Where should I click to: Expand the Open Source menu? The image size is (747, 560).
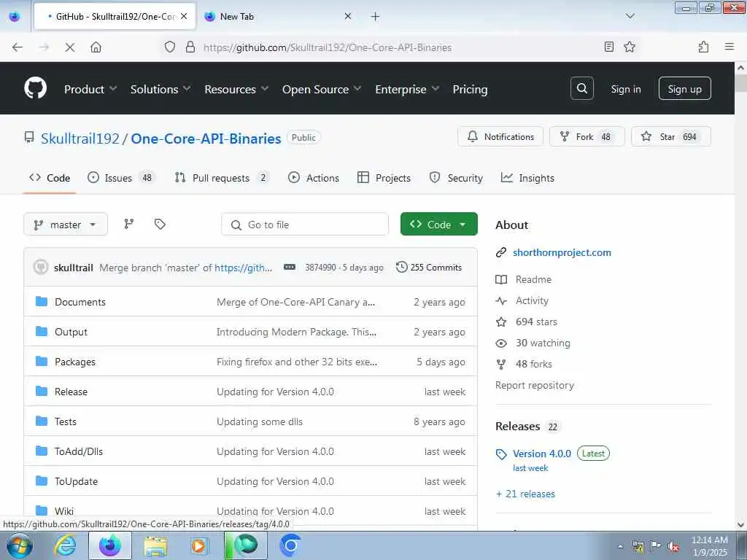pos(322,89)
